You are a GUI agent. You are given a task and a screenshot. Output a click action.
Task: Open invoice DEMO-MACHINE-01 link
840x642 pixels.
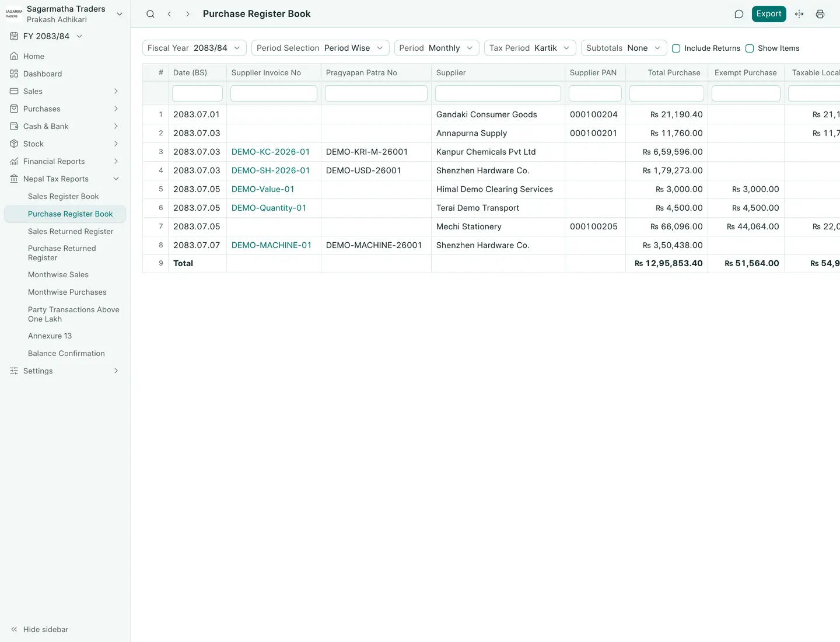[271, 245]
